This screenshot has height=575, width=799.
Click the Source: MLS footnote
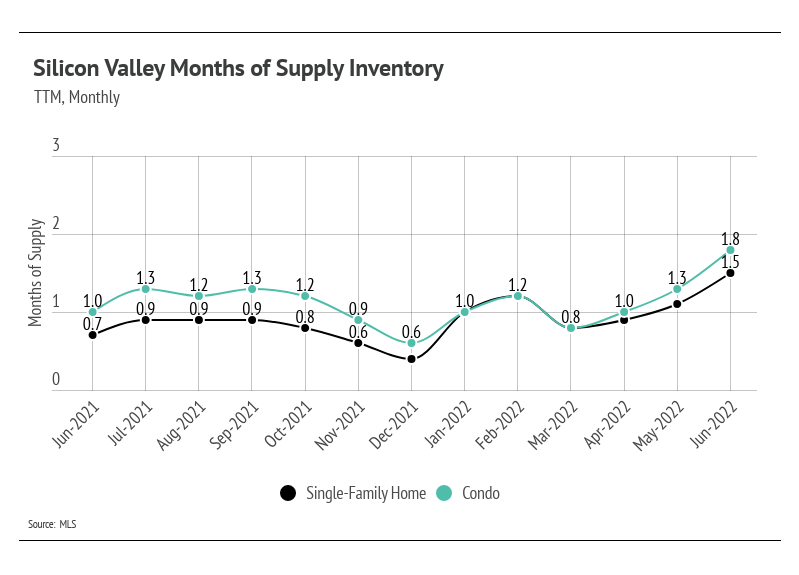click(x=52, y=524)
